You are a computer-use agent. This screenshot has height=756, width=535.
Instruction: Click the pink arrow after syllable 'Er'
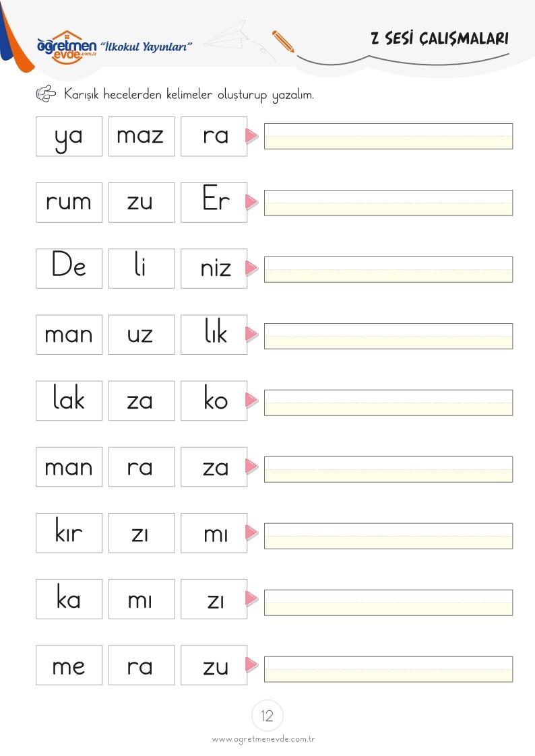252,202
